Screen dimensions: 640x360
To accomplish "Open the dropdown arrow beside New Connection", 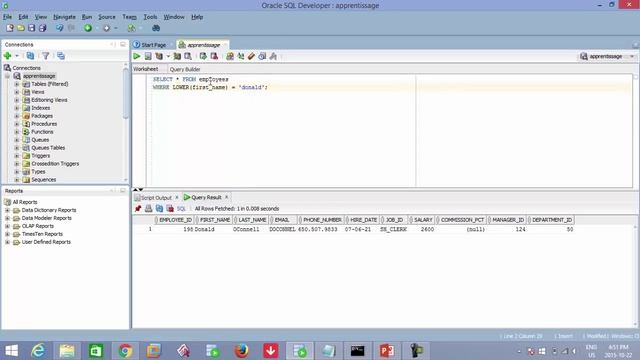I will [x=17, y=56].
